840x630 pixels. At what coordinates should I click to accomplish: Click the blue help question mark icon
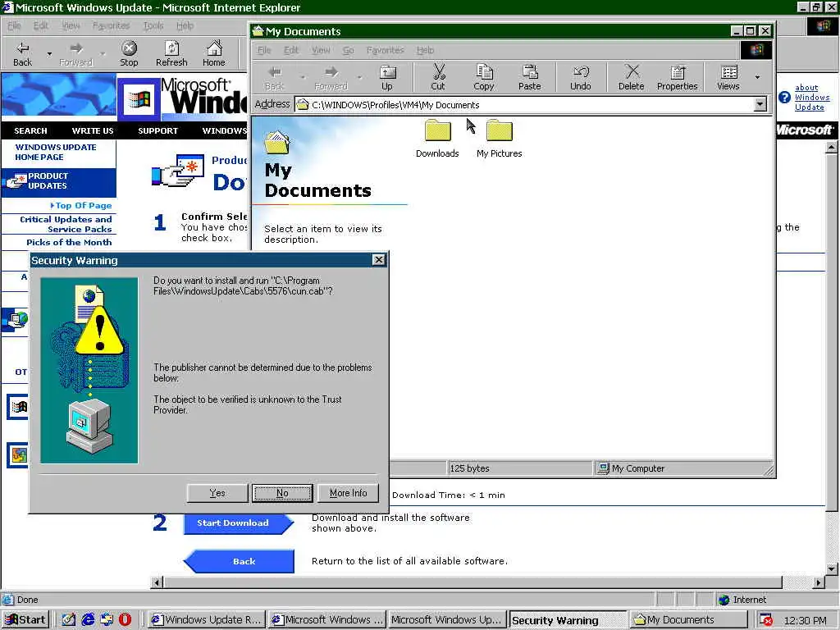[x=784, y=98]
